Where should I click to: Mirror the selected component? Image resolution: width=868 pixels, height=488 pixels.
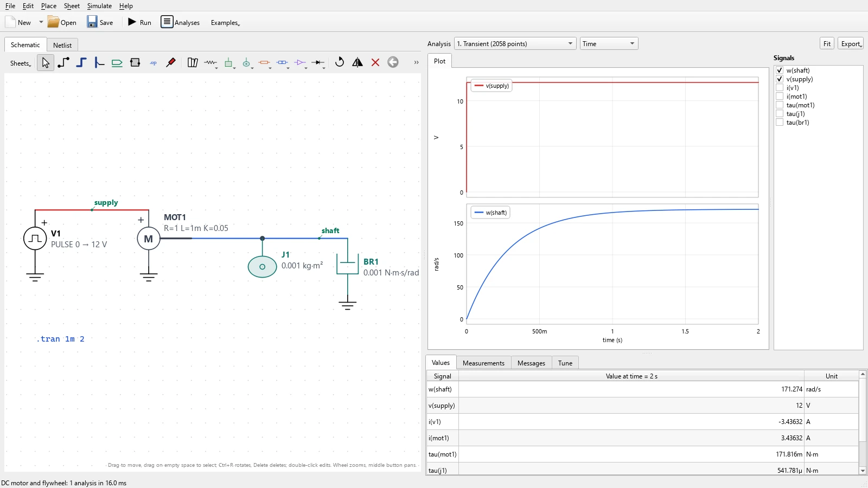(x=358, y=62)
